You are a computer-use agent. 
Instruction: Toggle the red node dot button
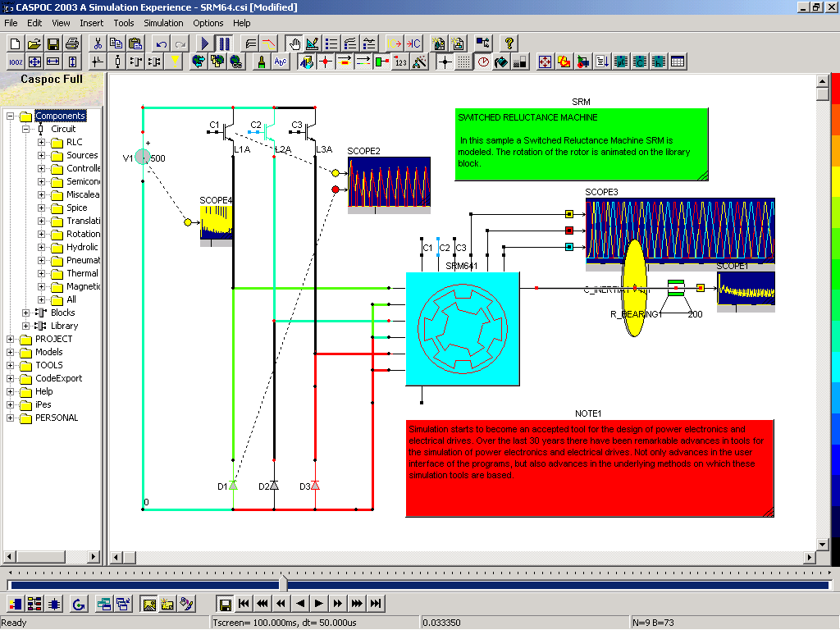(x=325, y=62)
